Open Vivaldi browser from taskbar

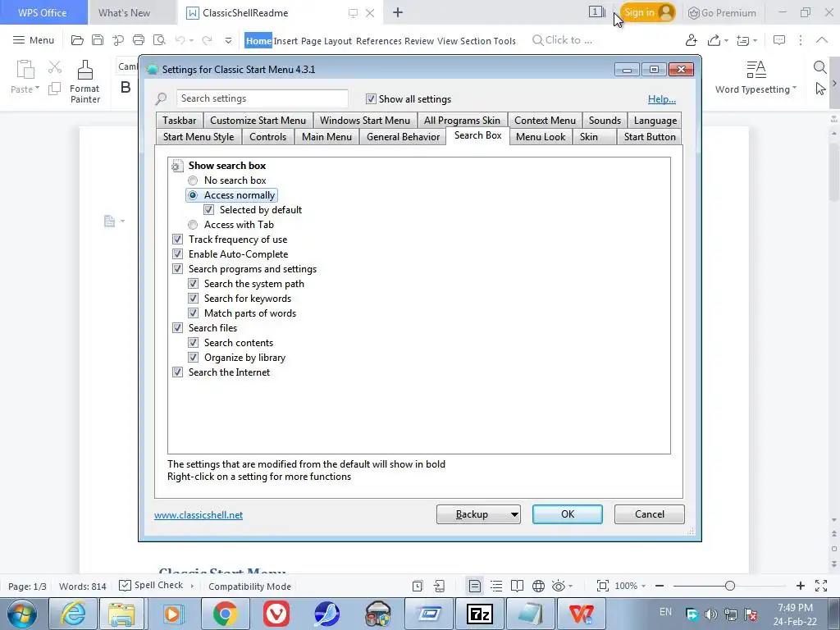(276, 614)
